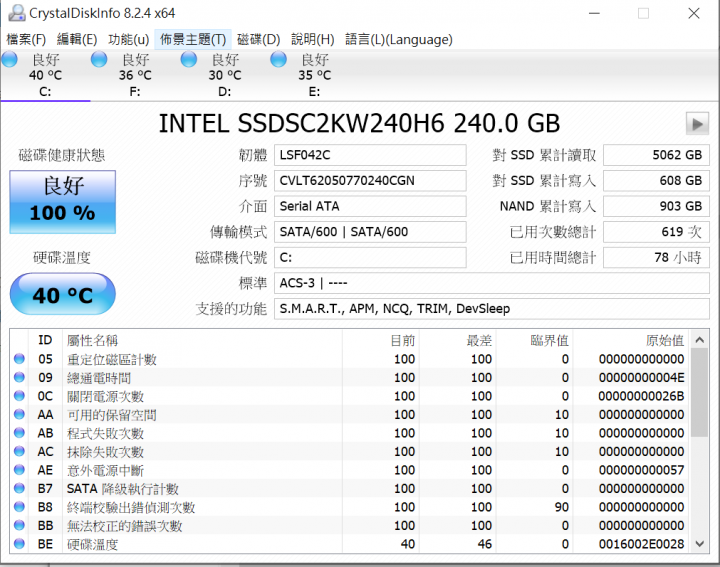Select drive D: status icon at 30 °C

tap(189, 60)
